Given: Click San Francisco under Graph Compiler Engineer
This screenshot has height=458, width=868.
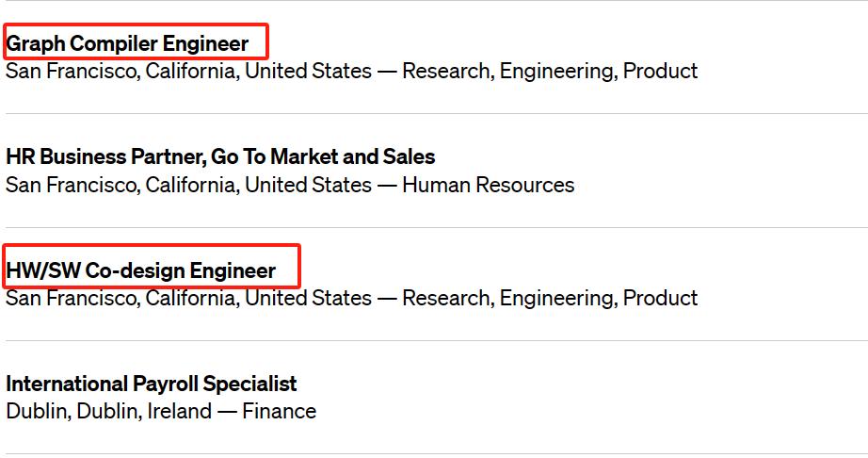Looking at the screenshot, I should [x=72, y=72].
